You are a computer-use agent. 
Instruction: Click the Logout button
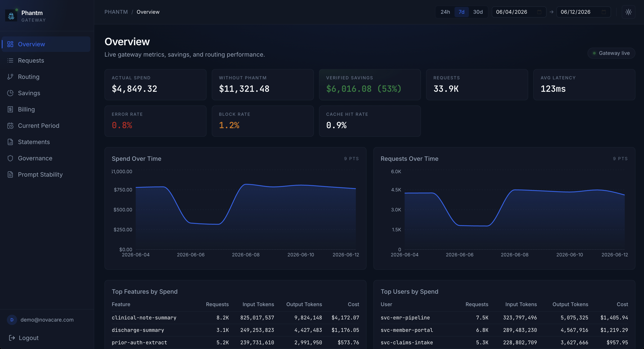coord(24,338)
